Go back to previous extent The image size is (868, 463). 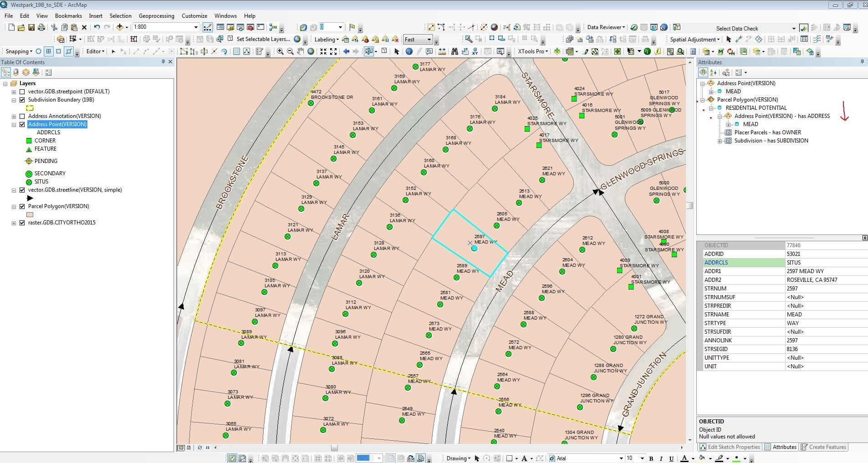[x=346, y=51]
